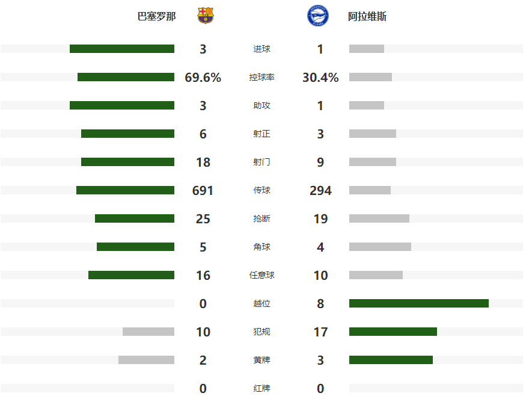Click the Alavés club crest

pos(317,16)
